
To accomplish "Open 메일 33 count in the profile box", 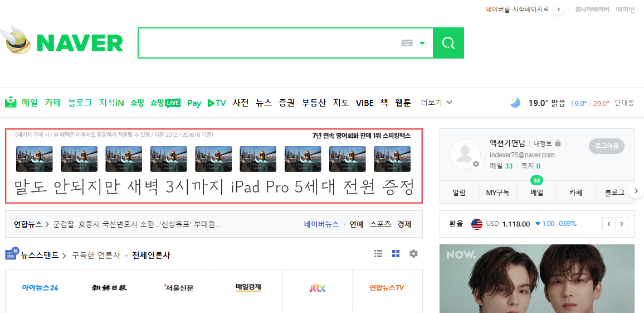I will (501, 166).
